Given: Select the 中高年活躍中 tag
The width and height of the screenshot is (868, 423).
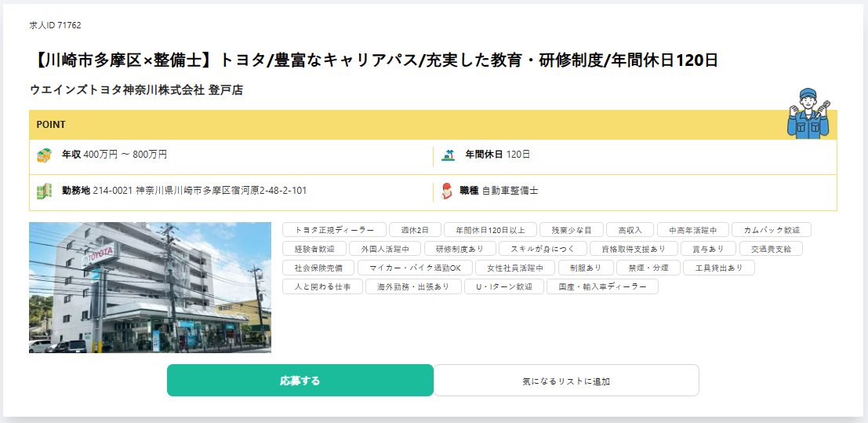Looking at the screenshot, I should [693, 229].
